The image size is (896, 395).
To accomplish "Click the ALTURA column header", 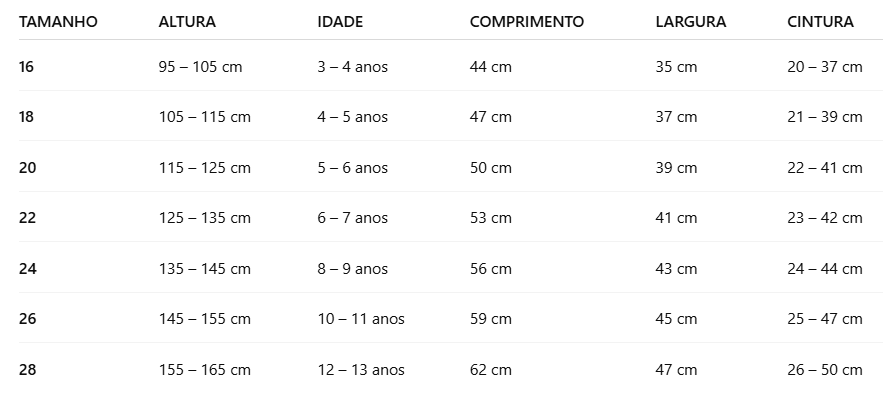I will click(x=187, y=22).
